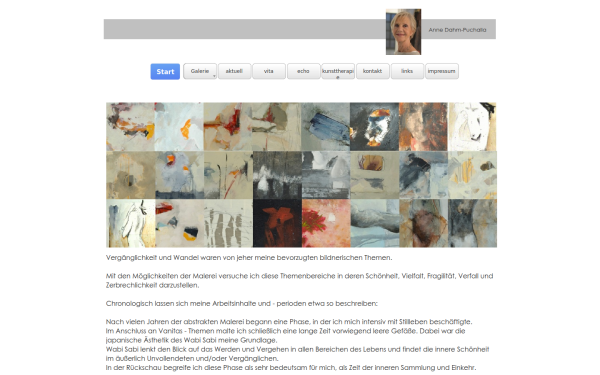
Task: Open the painting with amber bowl shape
Action: [x=375, y=175]
